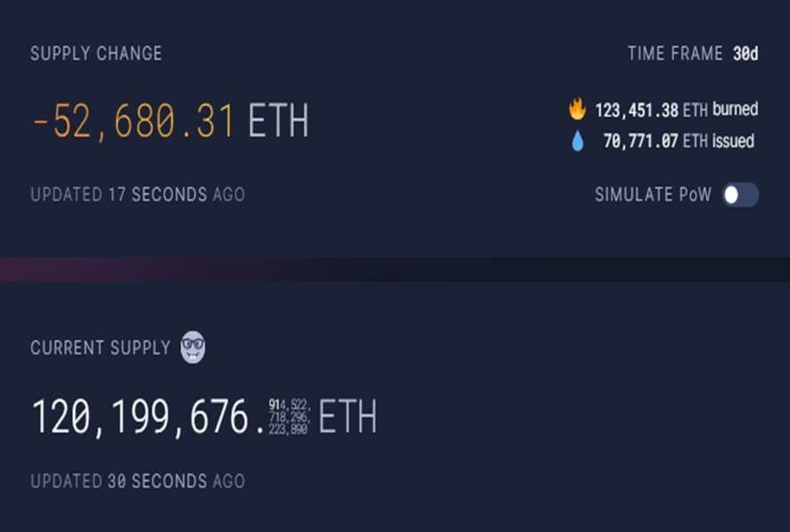The height and width of the screenshot is (532, 790).
Task: Click the SIMULATE PoW label text
Action: point(653,195)
